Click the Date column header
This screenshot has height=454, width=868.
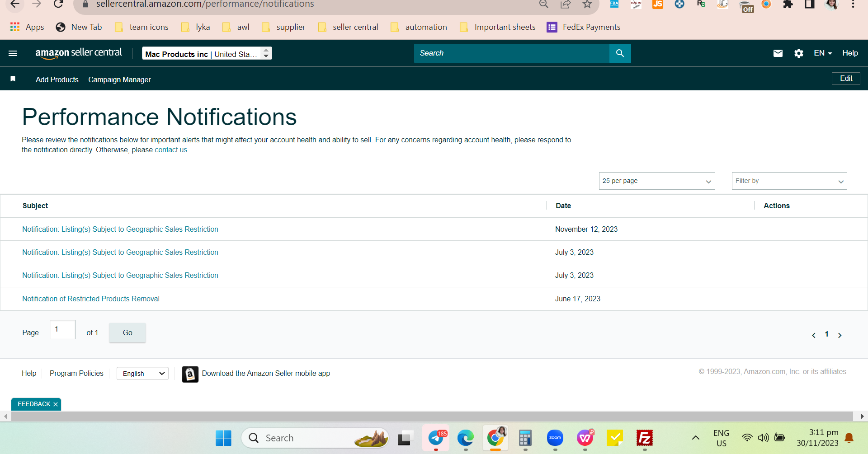[563, 206]
